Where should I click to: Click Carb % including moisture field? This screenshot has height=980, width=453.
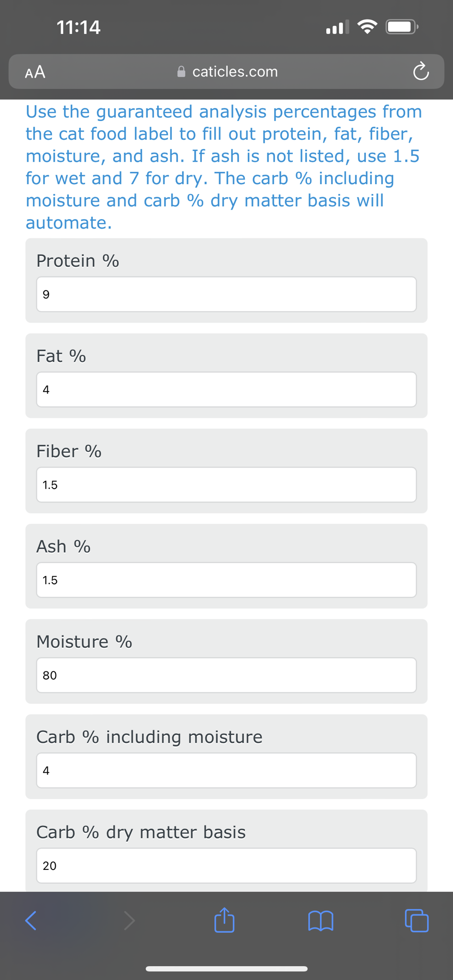[x=226, y=770]
